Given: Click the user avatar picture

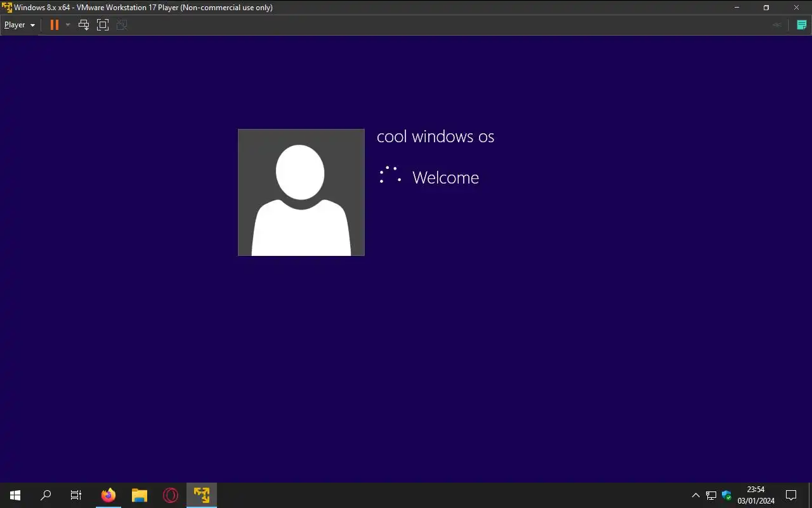Looking at the screenshot, I should point(301,192).
